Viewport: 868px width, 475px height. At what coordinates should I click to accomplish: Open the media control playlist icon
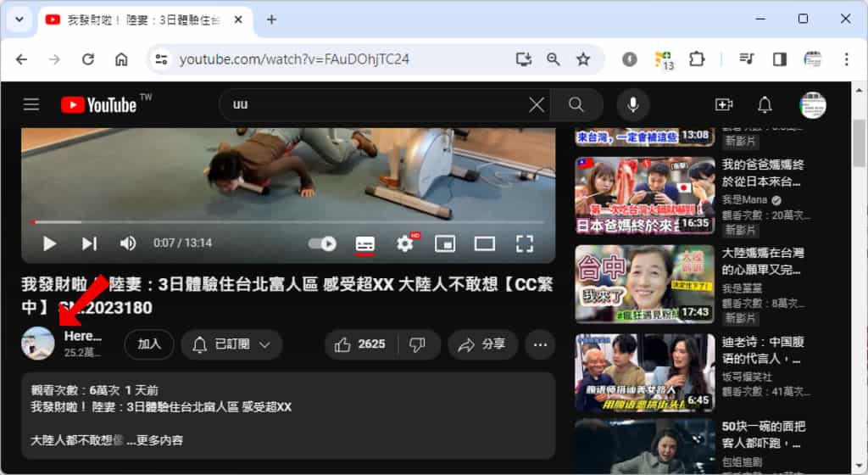[x=747, y=59]
